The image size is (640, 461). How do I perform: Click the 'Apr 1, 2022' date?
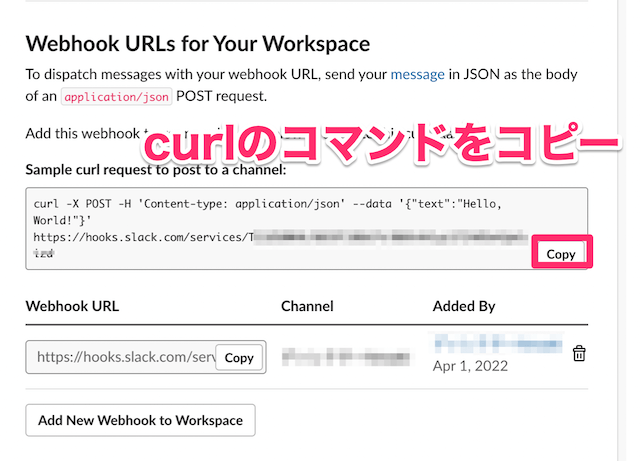(470, 366)
